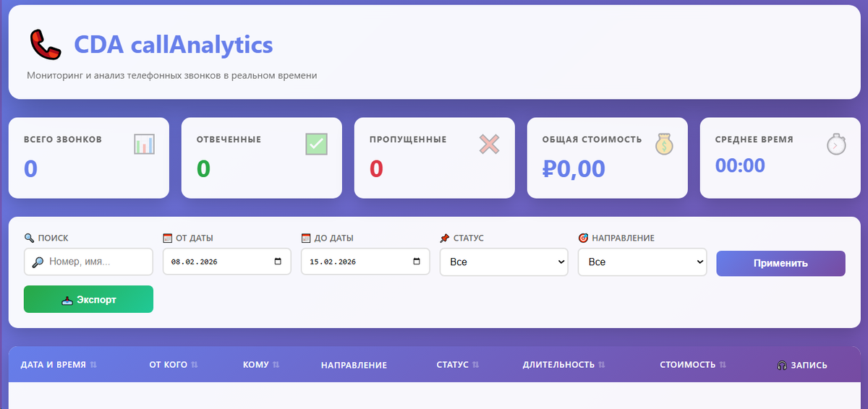The width and height of the screenshot is (868, 409).
Task: Click the Направление column header
Action: [x=354, y=365]
